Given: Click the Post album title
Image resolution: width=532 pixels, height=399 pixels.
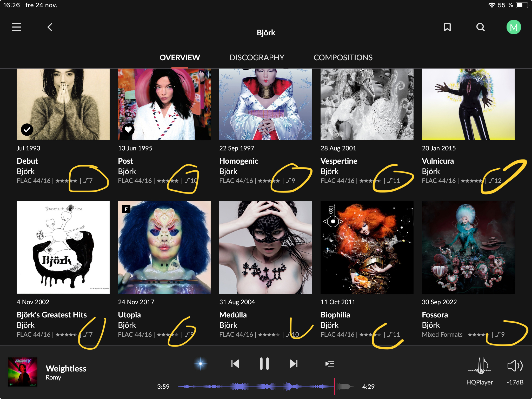Looking at the screenshot, I should (x=125, y=161).
